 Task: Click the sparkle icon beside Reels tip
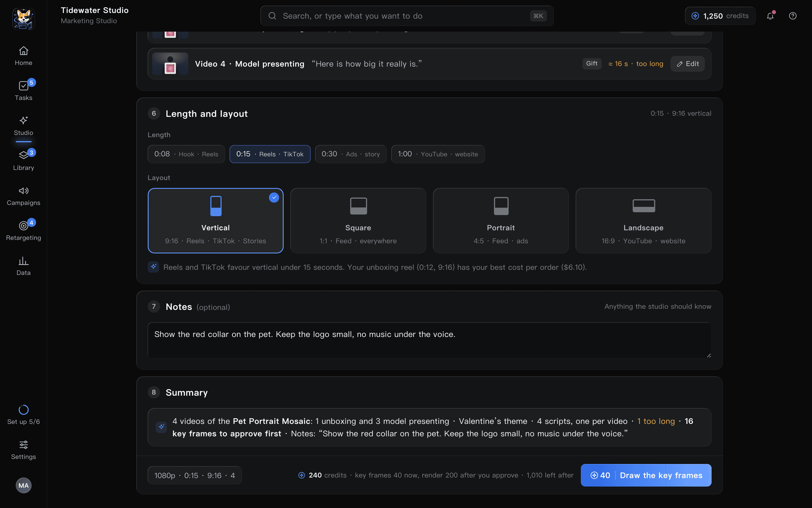(x=153, y=267)
